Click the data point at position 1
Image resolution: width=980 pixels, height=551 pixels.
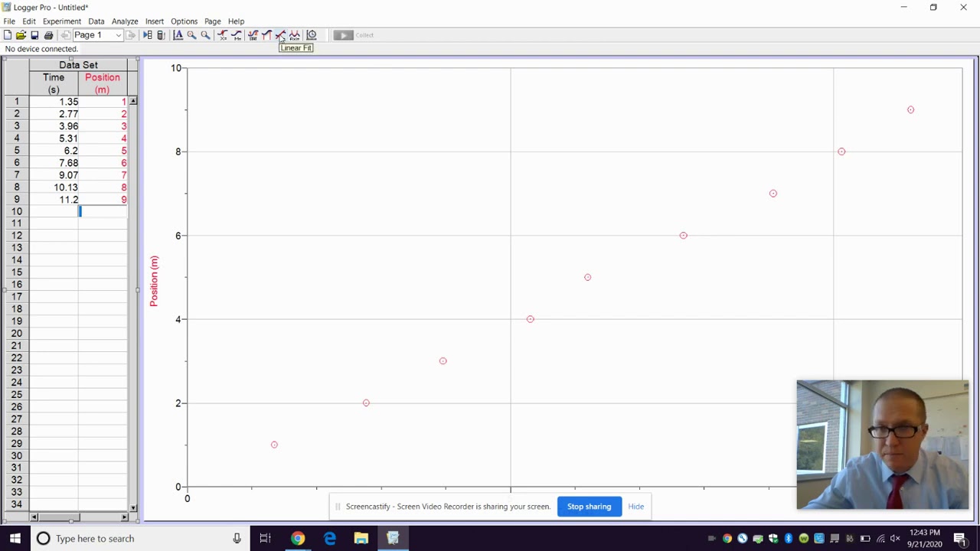click(274, 445)
